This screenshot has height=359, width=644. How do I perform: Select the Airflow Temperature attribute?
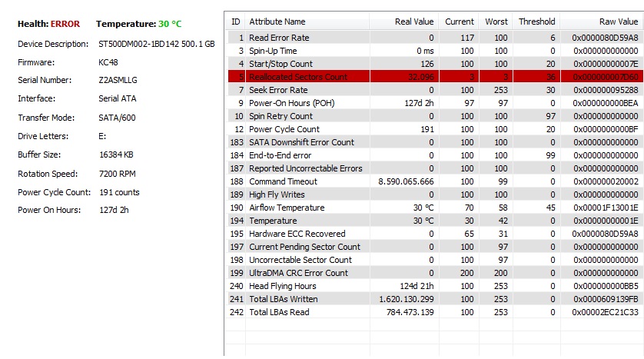434,208
